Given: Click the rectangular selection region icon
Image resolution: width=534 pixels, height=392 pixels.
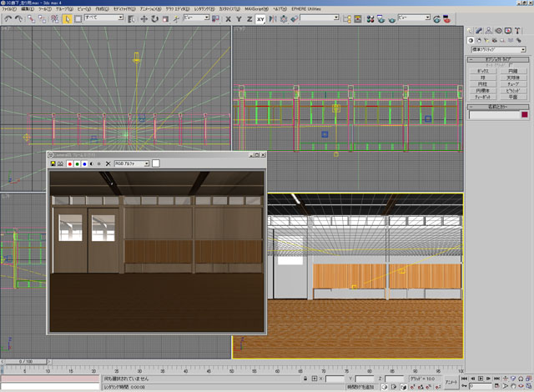Looking at the screenshot, I should pos(78,19).
